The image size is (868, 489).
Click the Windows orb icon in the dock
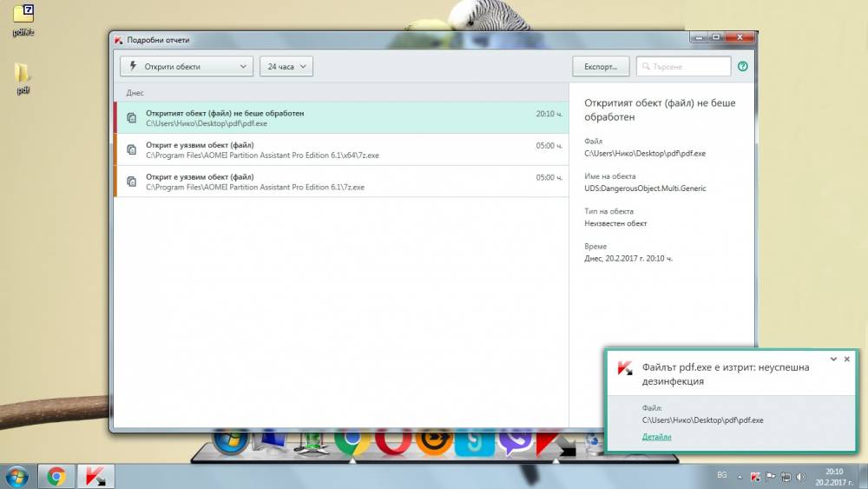pos(230,441)
